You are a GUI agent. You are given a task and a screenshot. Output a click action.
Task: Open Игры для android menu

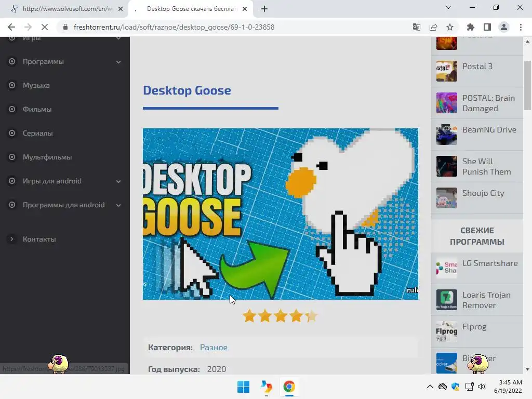click(52, 181)
